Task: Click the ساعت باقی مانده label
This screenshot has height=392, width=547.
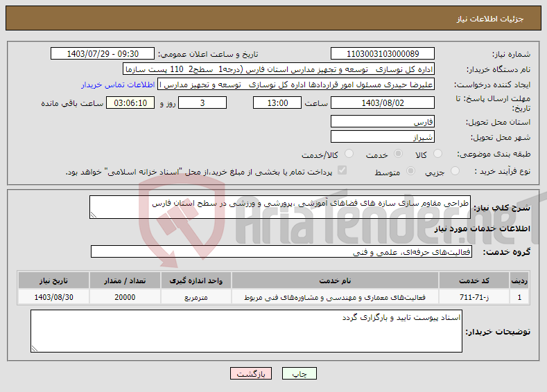Action: pyautogui.click(x=72, y=103)
